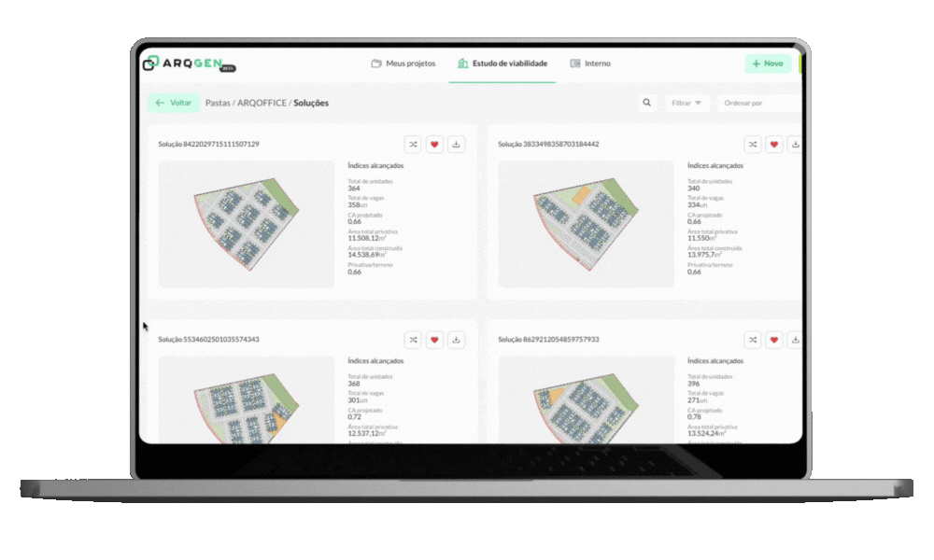Open site plan thumbnail of solution 8422029715111507129
This screenshot has width=934, height=560.
pos(247,224)
